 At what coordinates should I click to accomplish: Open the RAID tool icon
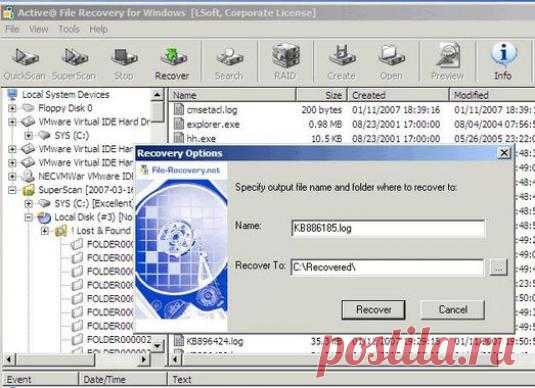(285, 63)
